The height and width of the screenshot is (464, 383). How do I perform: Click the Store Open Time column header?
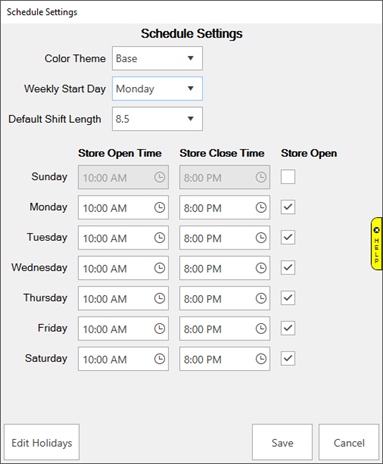(120, 153)
